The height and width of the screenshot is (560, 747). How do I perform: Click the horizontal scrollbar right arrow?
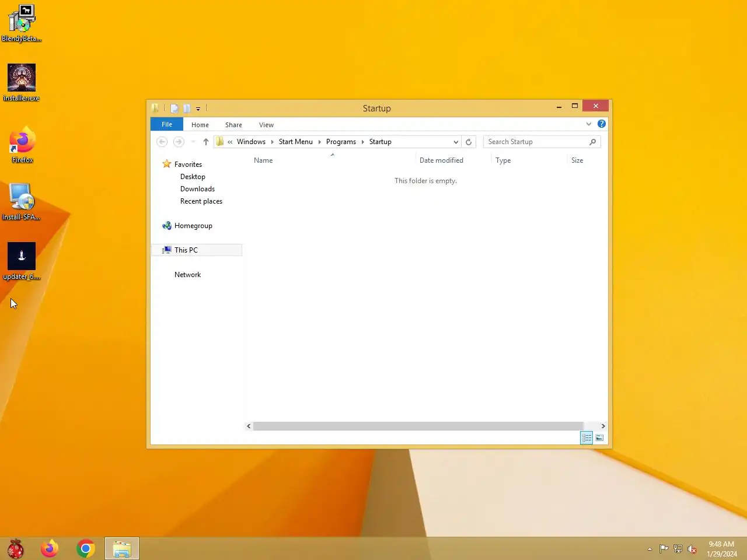(603, 426)
